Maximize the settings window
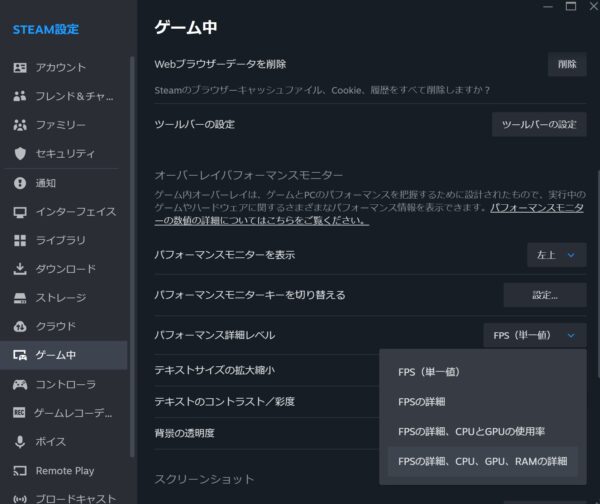Viewport: 600px width, 504px height. point(571,7)
